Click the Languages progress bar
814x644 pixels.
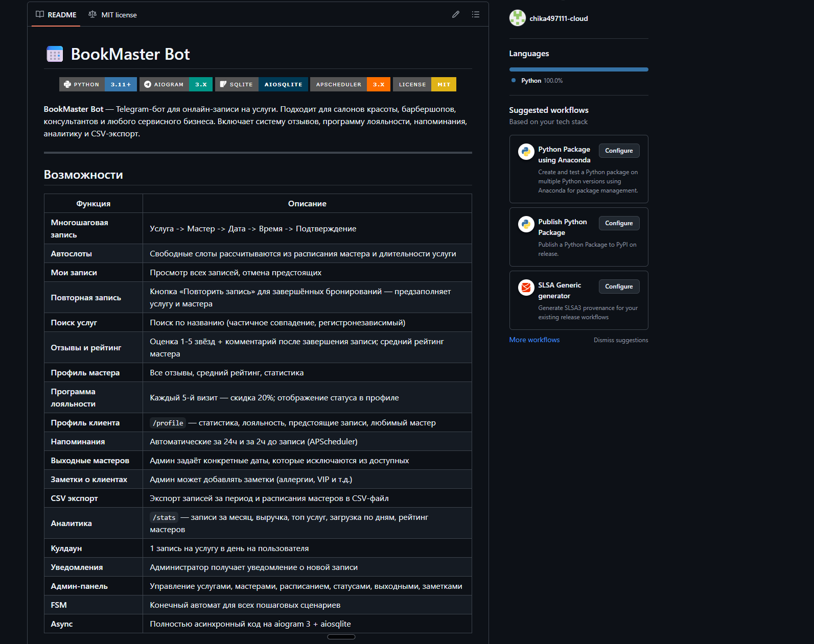pyautogui.click(x=578, y=69)
